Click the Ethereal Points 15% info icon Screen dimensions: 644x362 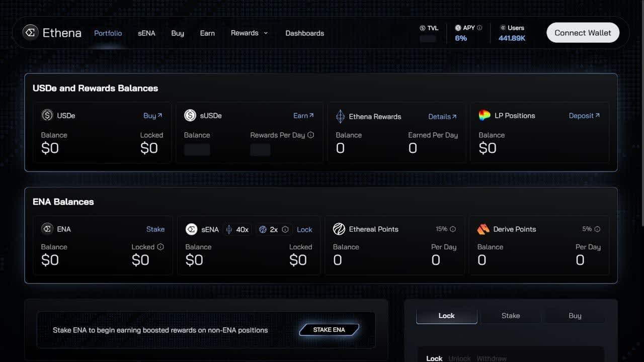point(453,229)
